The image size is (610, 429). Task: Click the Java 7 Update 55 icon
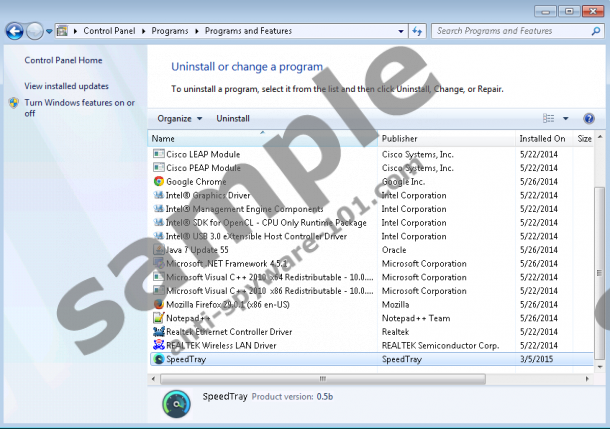click(158, 250)
